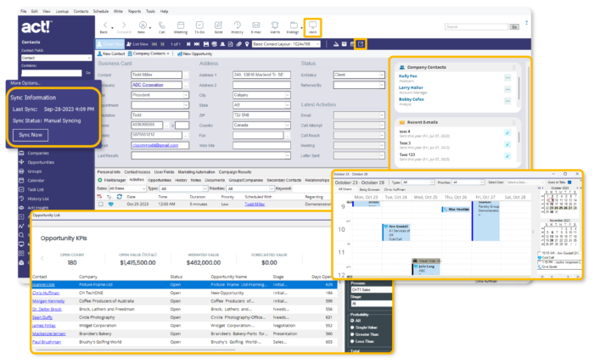The width and height of the screenshot is (594, 364).
Task: Switch to the Documents tab
Action: point(215,180)
